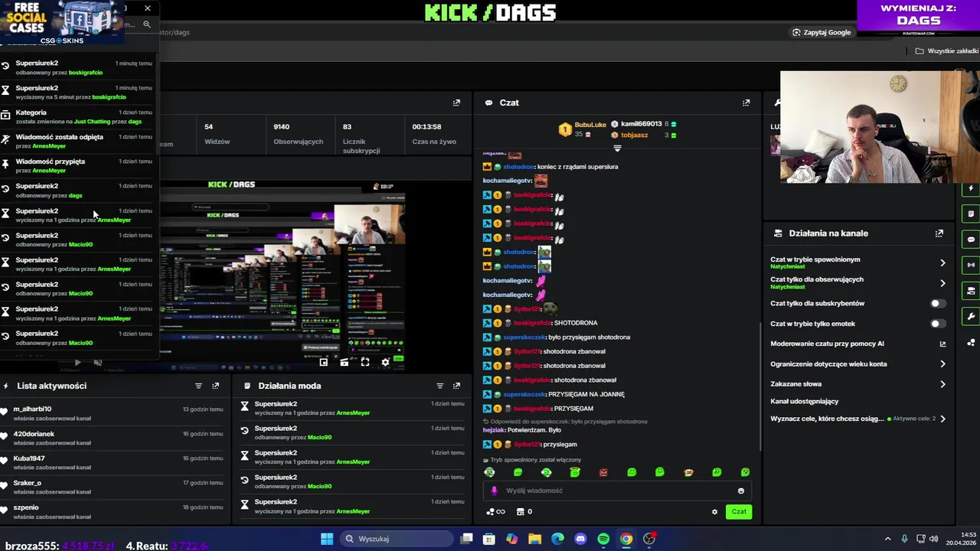This screenshot has height=551, width=980.
Task: Click chat bubble icon in right sidebar
Action: 971,240
